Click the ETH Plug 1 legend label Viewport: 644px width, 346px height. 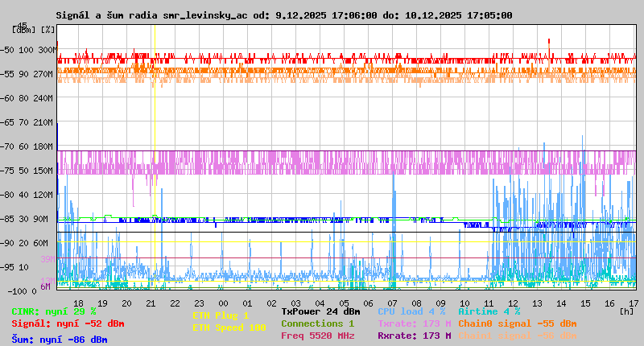point(221,315)
